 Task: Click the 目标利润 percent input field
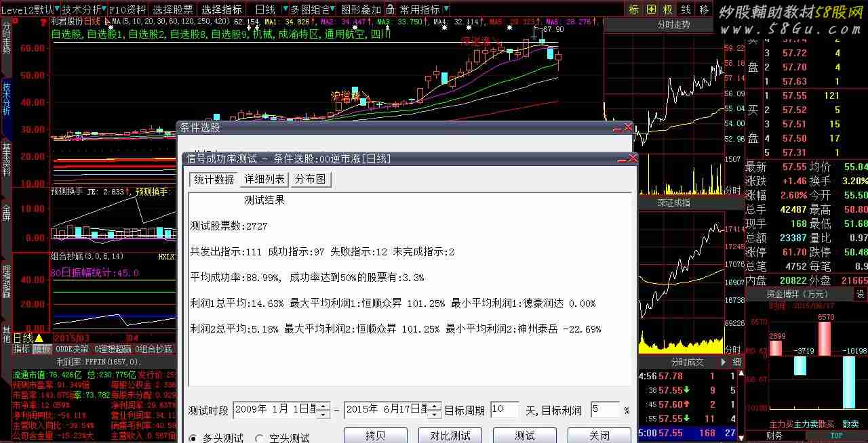[606, 410]
